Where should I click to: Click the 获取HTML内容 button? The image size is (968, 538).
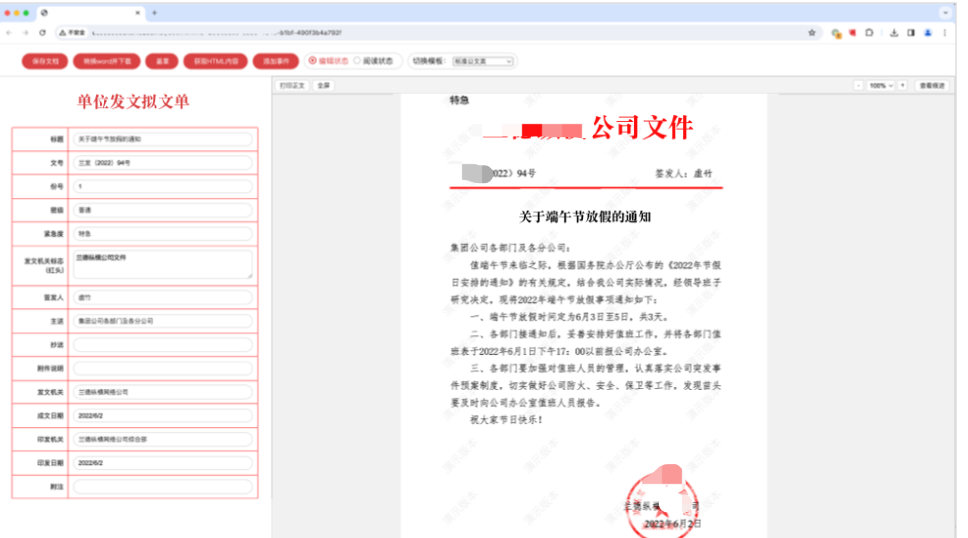point(215,61)
